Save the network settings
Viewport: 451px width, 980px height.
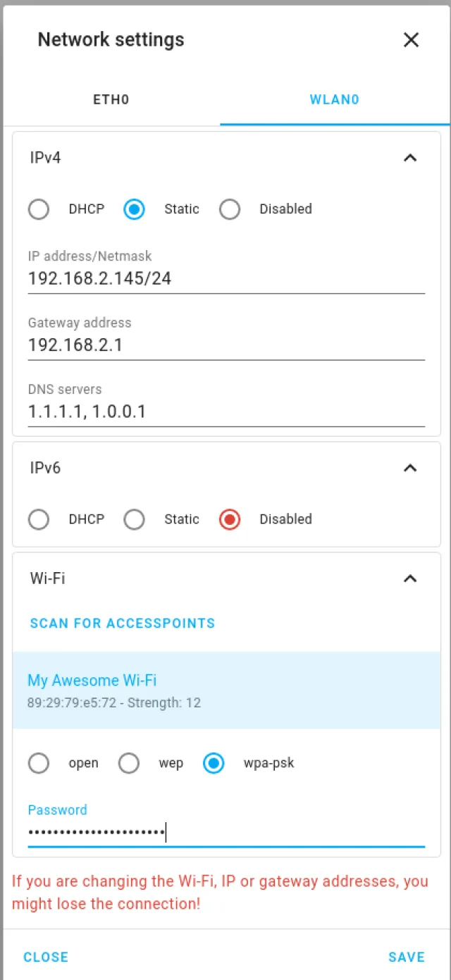click(407, 957)
